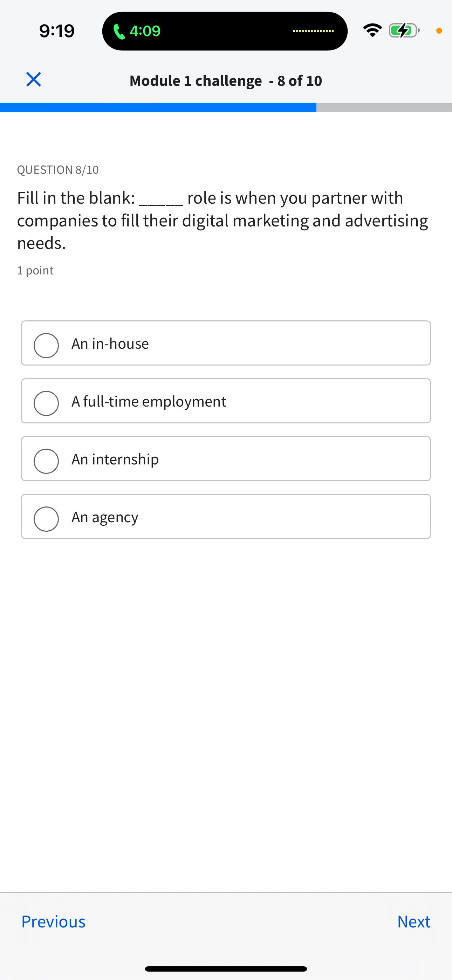Tap the home indicator bar
Viewport: 452px width, 980px height.
point(226,968)
